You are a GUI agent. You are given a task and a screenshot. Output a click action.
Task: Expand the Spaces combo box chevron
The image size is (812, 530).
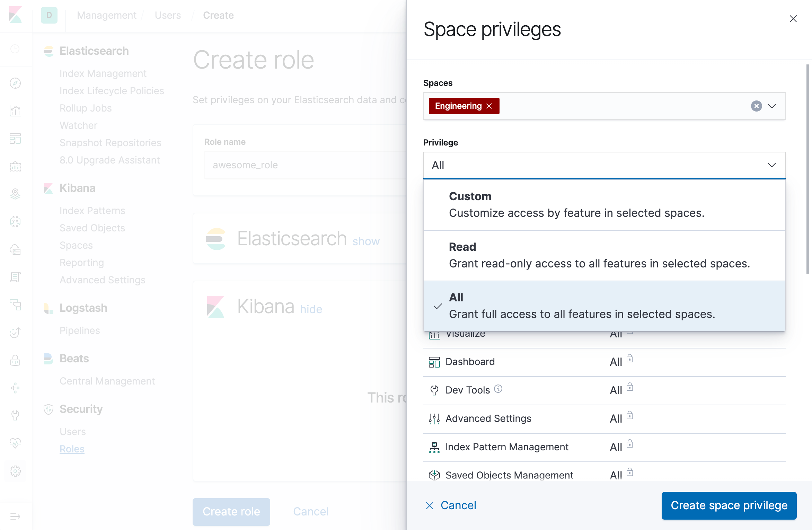point(772,106)
